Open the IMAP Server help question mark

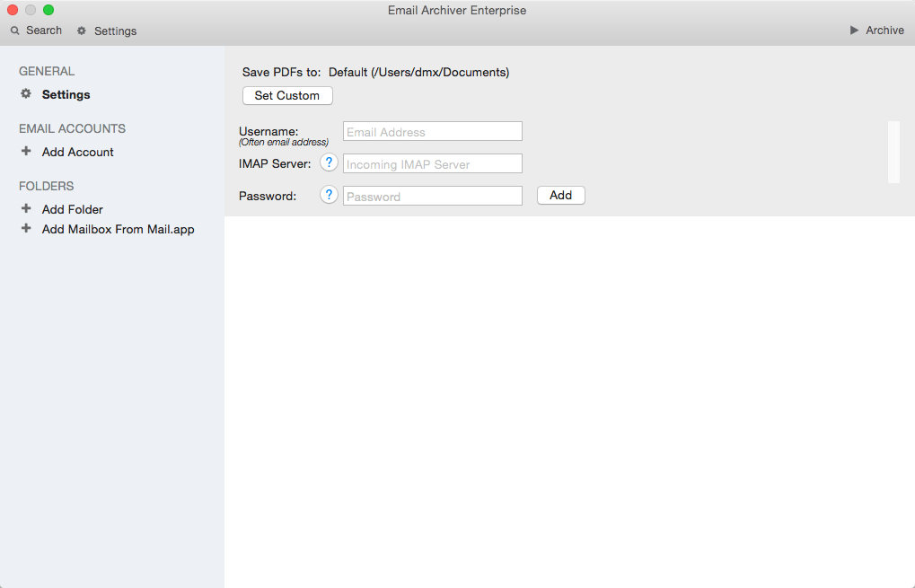[330, 162]
